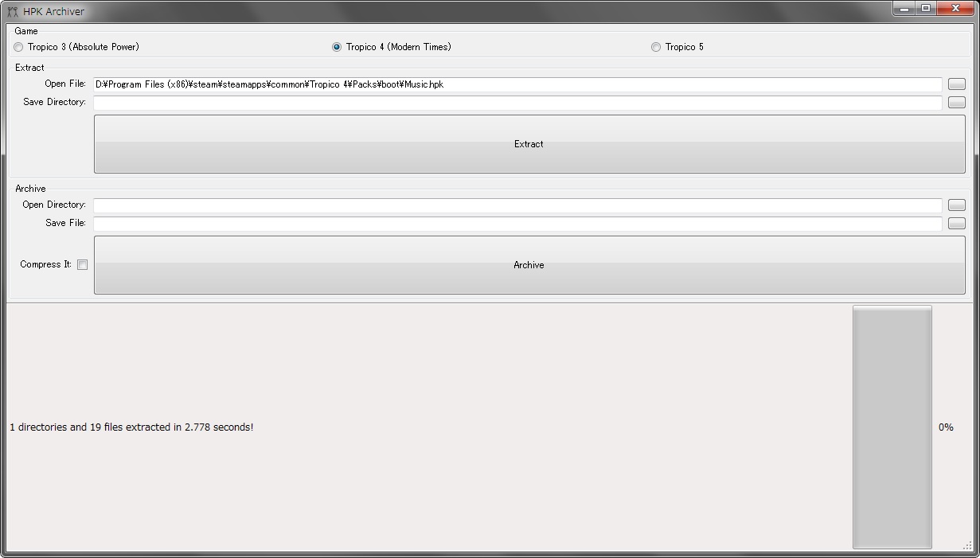Browse for an HPK file to open
The image size is (980, 558).
957,84
